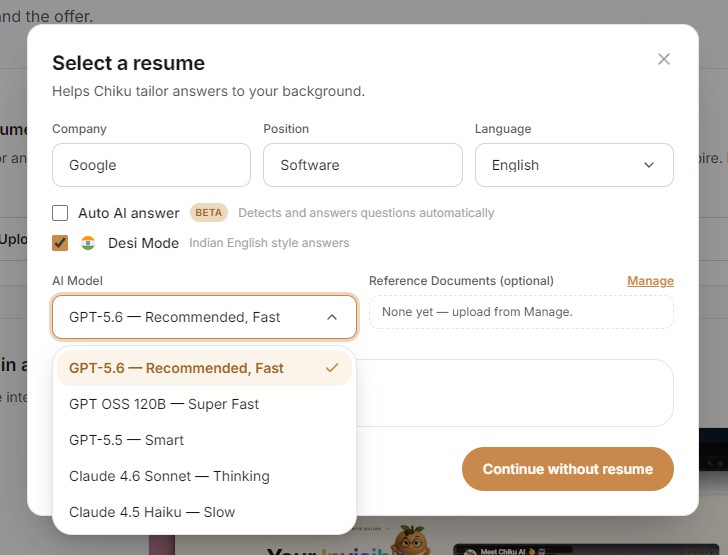728x555 pixels.
Task: Click the 'Position' field label
Action: click(286, 129)
